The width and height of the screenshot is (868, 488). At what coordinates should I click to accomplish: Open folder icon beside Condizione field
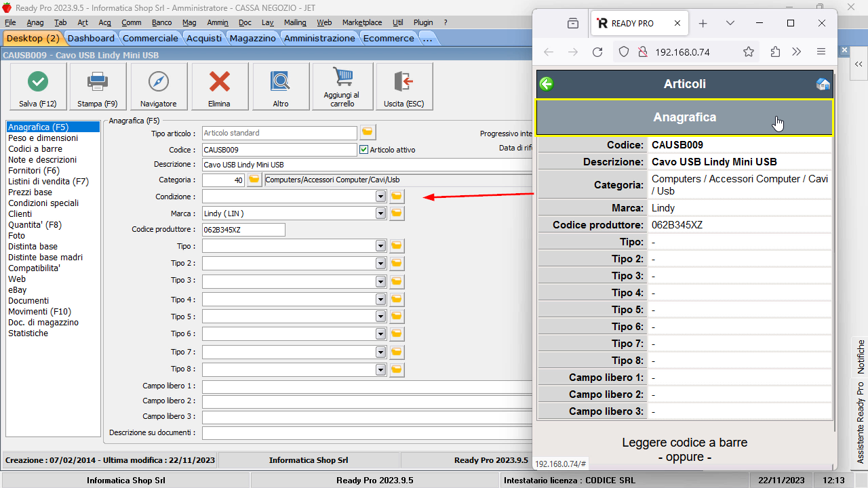point(397,197)
